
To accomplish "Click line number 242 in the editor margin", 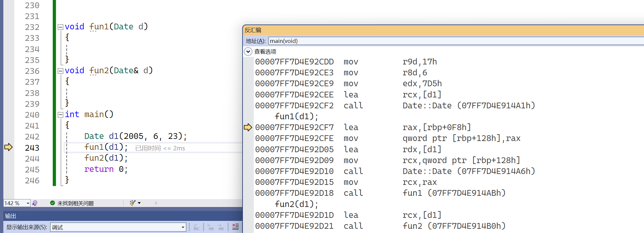I will click(x=32, y=136).
